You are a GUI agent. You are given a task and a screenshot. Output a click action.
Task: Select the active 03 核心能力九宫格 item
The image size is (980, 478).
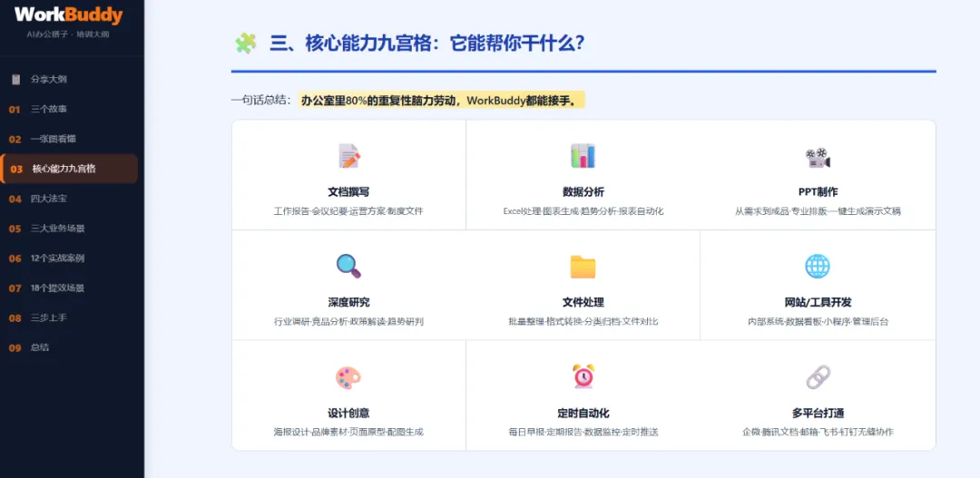[x=69, y=169]
